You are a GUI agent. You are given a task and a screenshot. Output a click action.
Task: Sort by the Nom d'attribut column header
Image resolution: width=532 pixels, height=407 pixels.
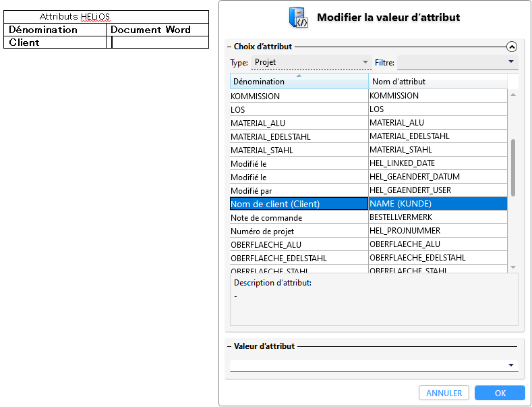[x=438, y=82]
